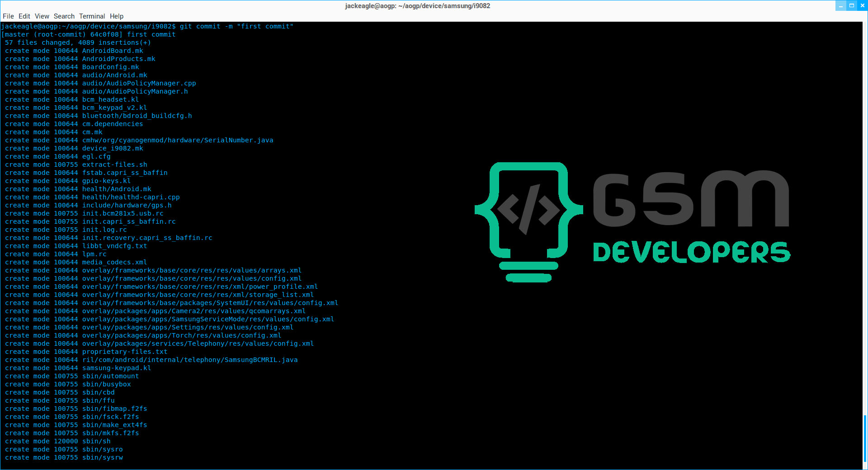The height and width of the screenshot is (470, 868).
Task: Click the SamsungServiceMode config.xml line
Action: pyautogui.click(x=170, y=319)
